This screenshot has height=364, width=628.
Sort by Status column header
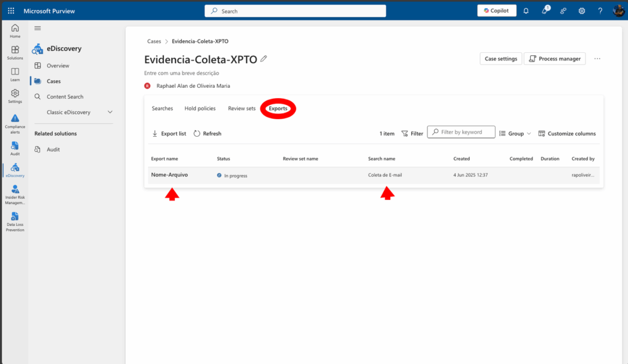[223, 159]
